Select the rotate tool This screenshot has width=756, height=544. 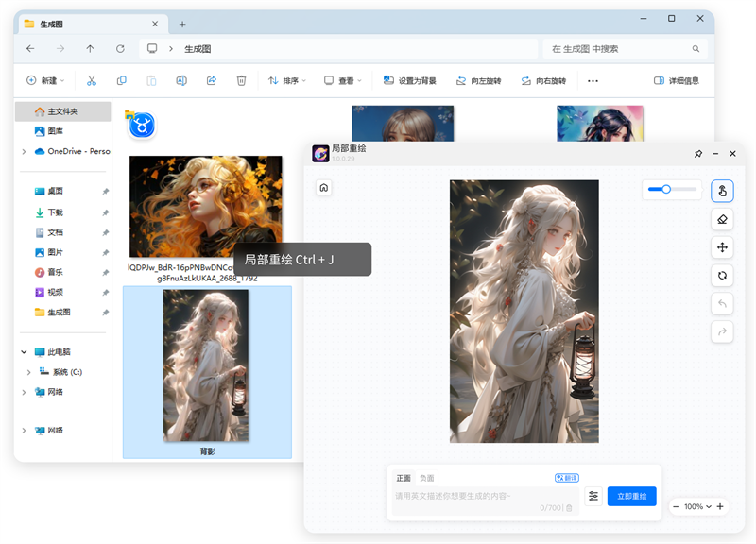[721, 276]
